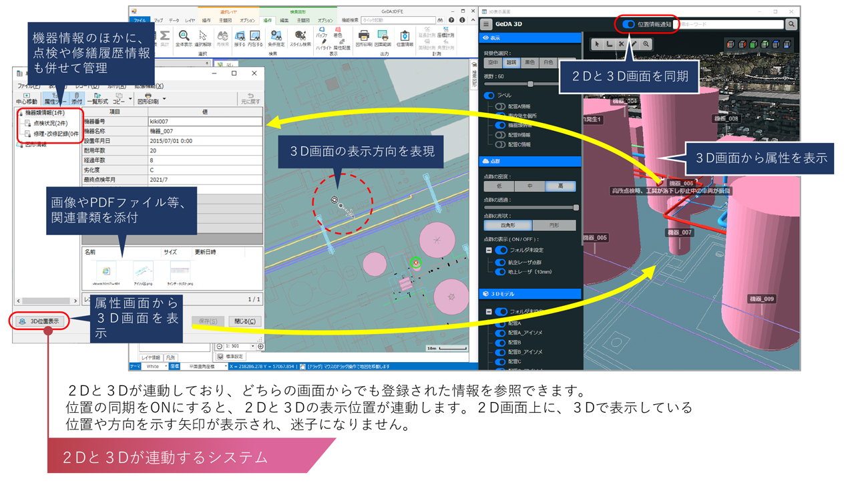Viewport: 868px width, 489px height.
Task: Click バッファ icon in the ribbon
Action: click(322, 32)
